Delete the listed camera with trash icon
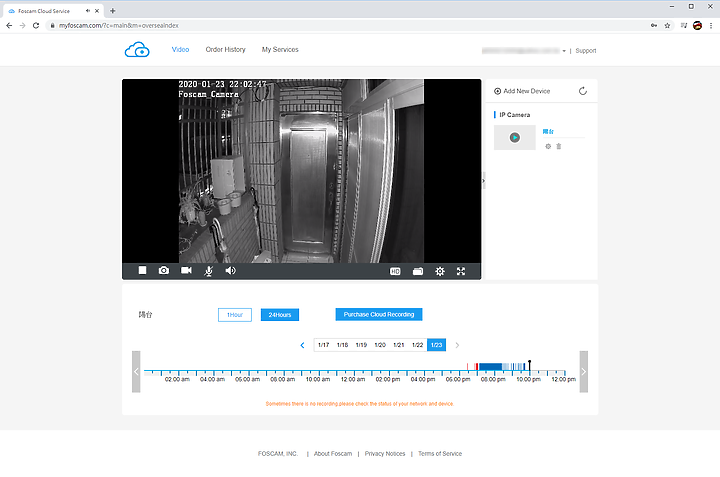 point(559,146)
